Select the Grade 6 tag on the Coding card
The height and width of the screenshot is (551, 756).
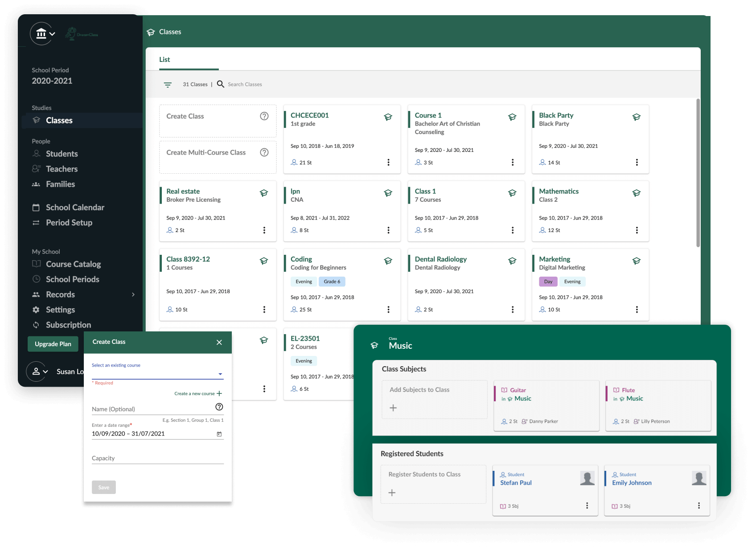coord(332,281)
